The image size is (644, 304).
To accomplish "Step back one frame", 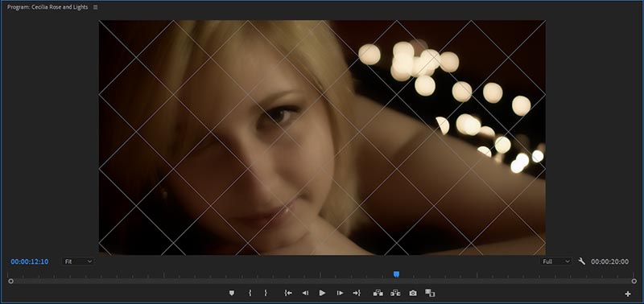I will click(x=305, y=293).
